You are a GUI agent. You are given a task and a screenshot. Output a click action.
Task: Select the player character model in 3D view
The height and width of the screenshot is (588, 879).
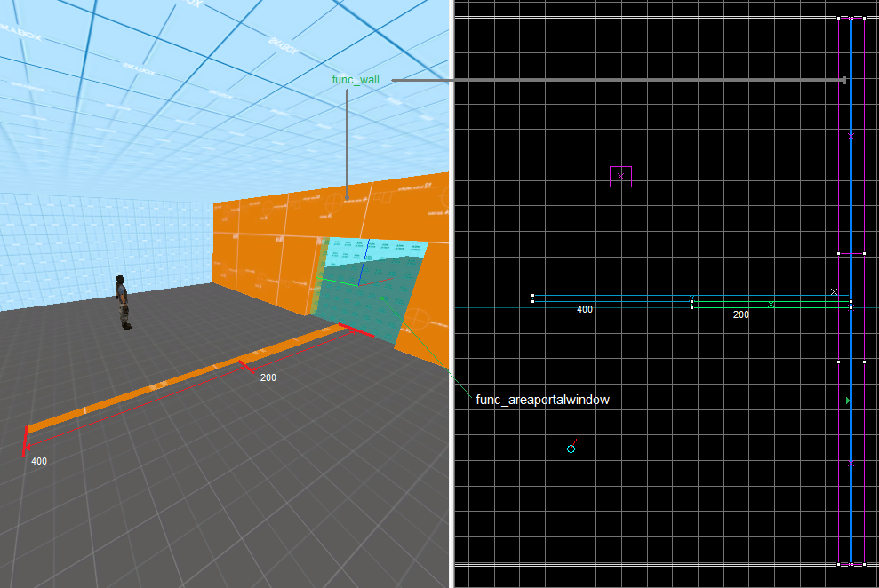(x=123, y=302)
